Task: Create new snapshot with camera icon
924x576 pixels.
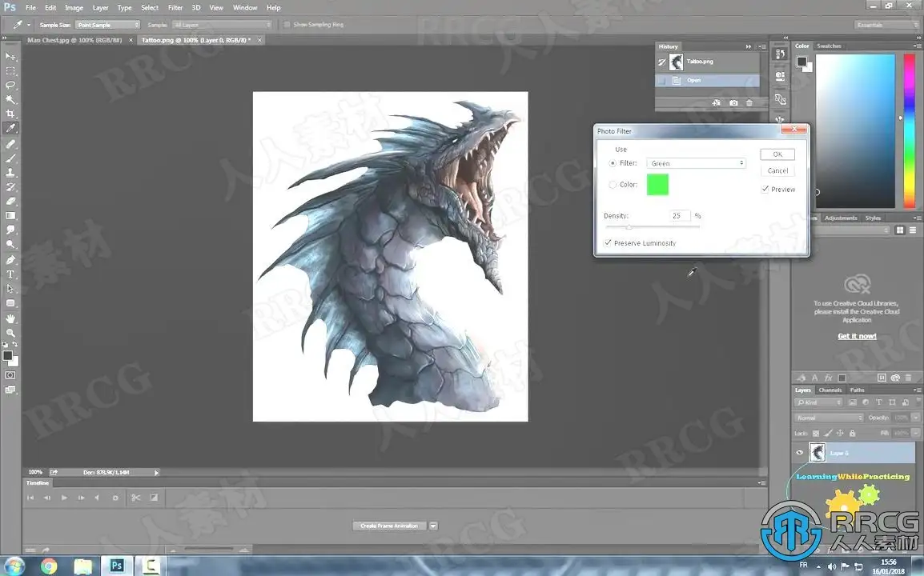Action: 733,103
